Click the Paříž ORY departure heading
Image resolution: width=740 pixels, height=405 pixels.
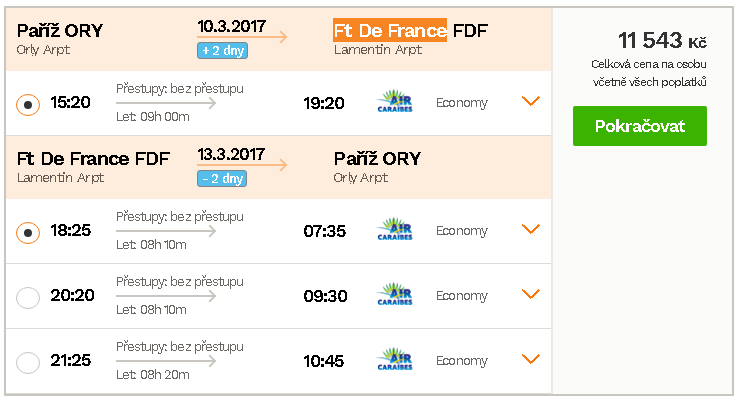(x=60, y=31)
